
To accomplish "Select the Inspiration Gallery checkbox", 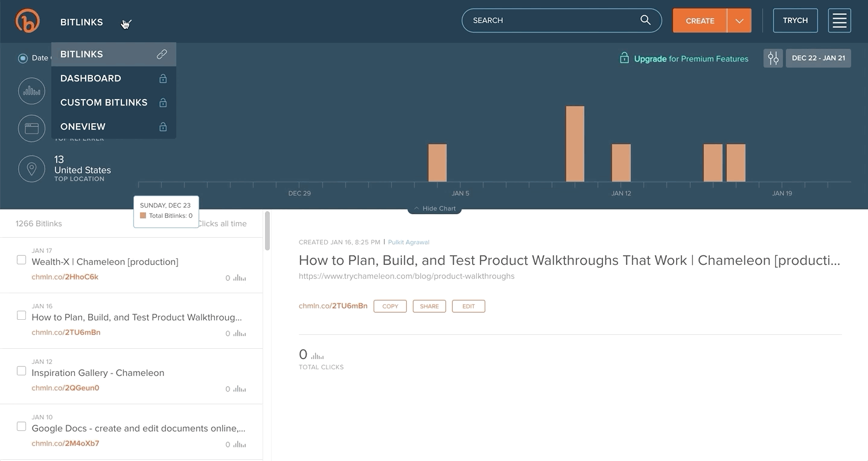I will coord(21,370).
